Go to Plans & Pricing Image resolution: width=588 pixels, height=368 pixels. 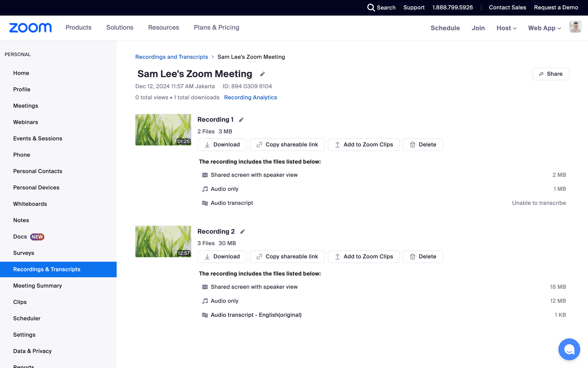(x=217, y=27)
